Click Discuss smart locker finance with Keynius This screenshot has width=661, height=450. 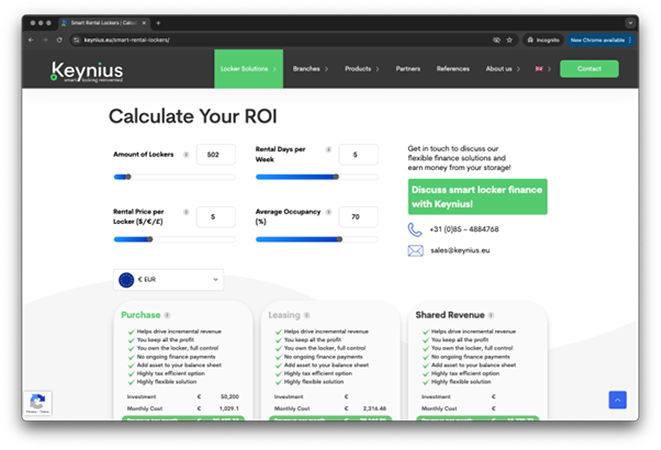pyautogui.click(x=477, y=197)
